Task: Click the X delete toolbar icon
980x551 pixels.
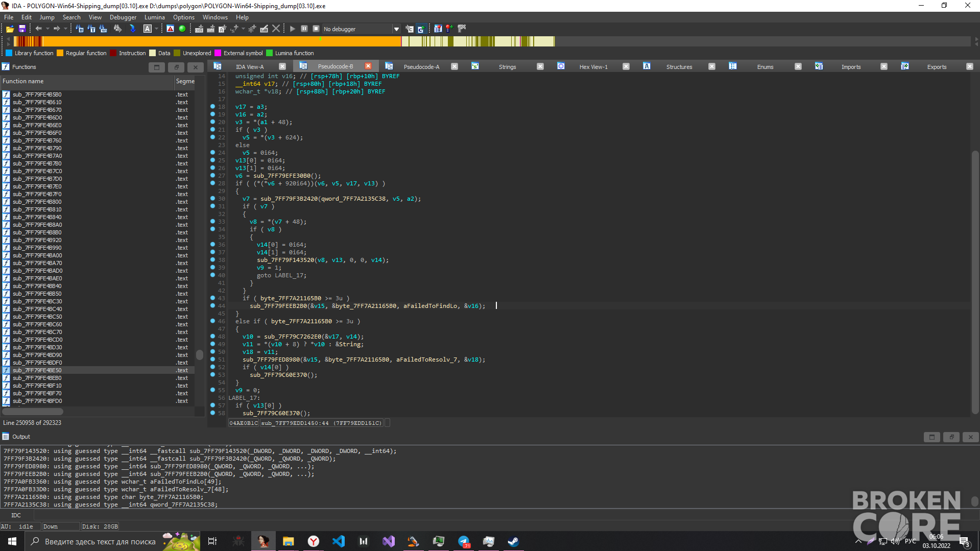Action: tap(276, 29)
